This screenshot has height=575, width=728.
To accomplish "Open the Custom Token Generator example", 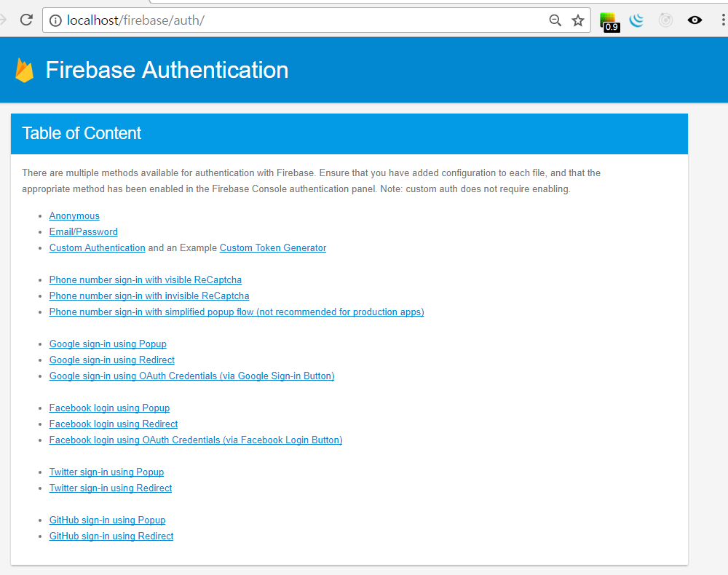I will (x=273, y=248).
